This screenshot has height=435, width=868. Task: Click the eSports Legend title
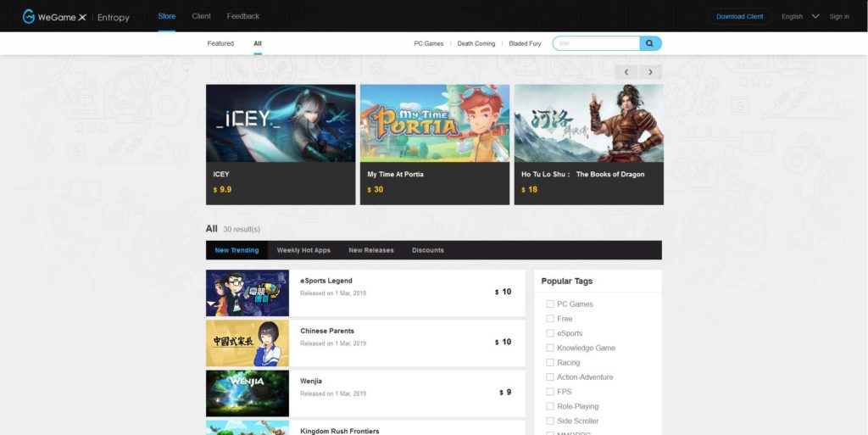[x=326, y=281]
